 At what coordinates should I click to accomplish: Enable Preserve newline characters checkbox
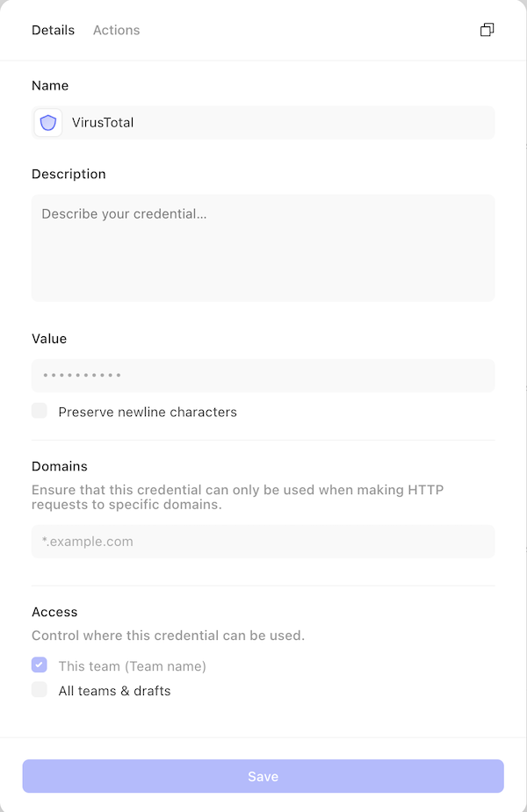click(40, 411)
